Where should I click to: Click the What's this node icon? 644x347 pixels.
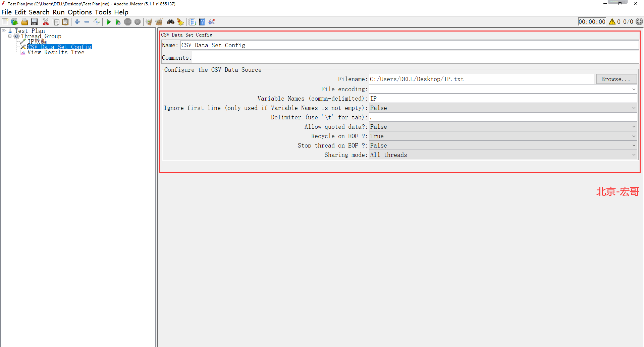(x=212, y=22)
